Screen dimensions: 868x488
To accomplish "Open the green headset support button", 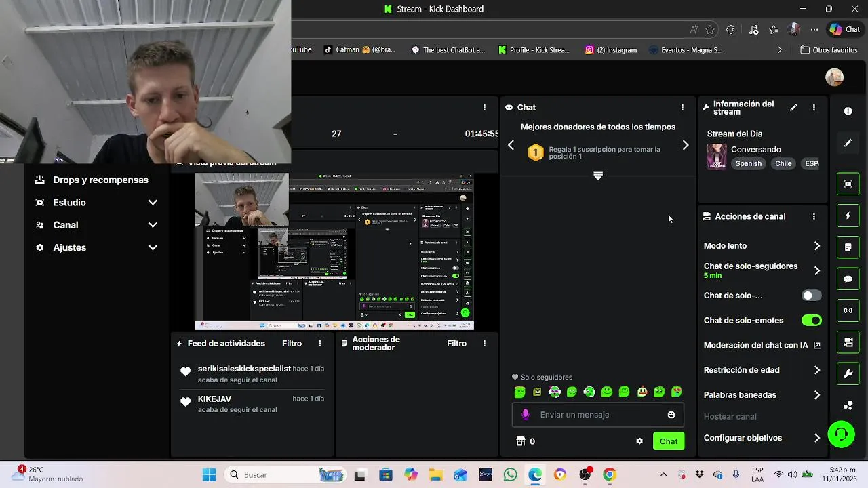I will [842, 434].
